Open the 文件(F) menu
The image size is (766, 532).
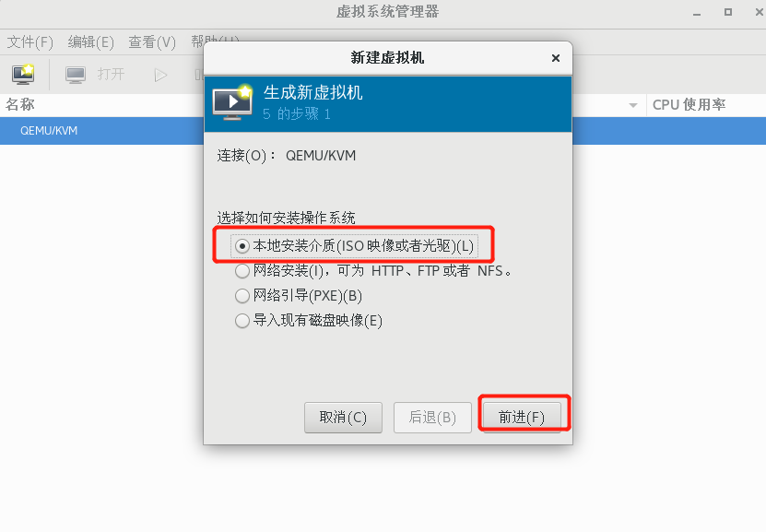point(29,42)
